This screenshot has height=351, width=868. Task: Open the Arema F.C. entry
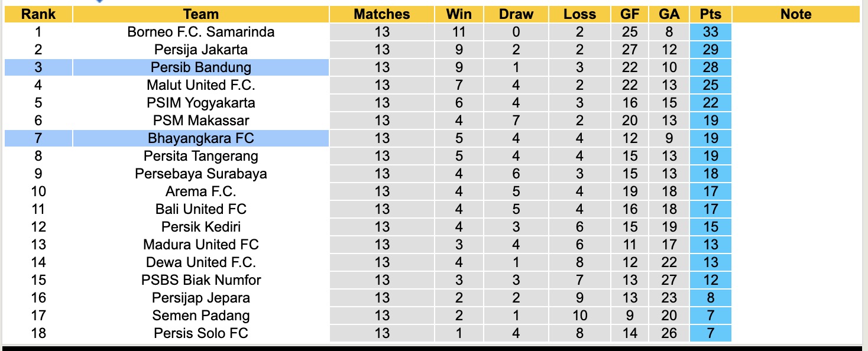point(201,191)
